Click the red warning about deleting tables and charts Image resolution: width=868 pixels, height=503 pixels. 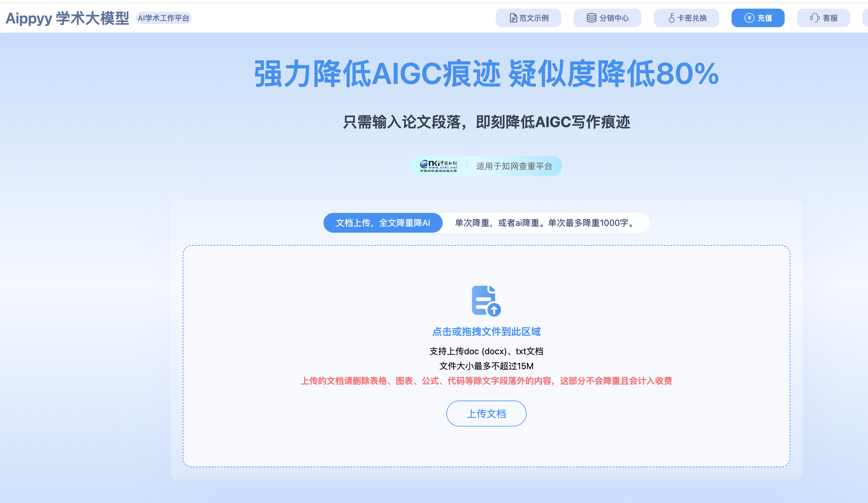coord(486,381)
